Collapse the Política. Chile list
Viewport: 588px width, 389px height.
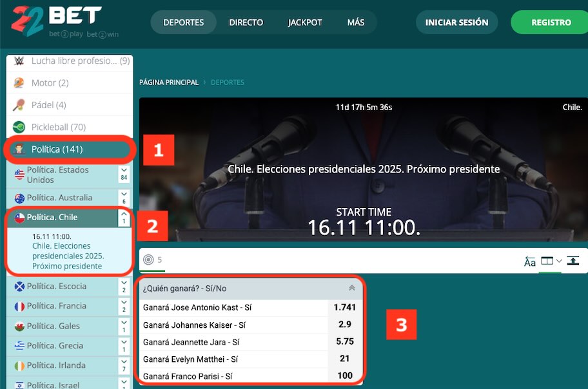124,218
